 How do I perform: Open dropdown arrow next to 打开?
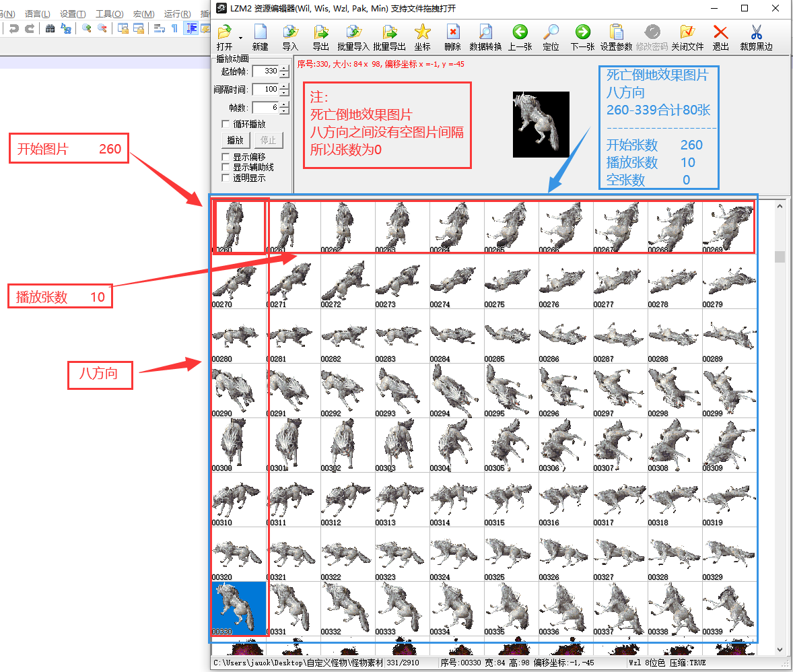(240, 38)
